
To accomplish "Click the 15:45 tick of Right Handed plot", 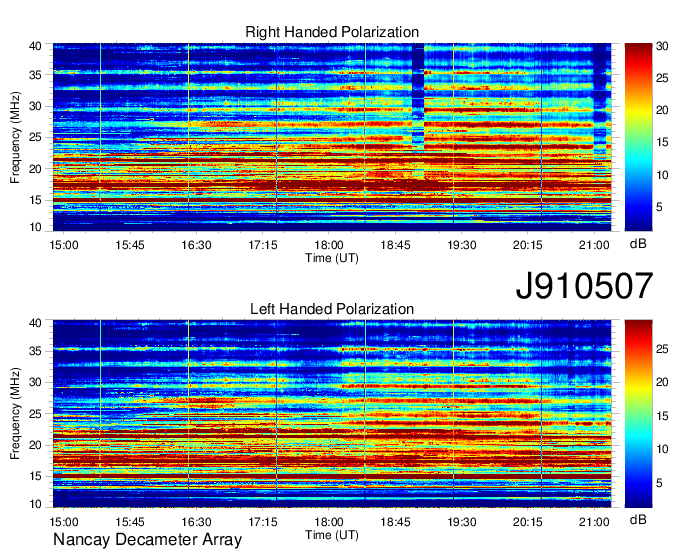I will (130, 245).
